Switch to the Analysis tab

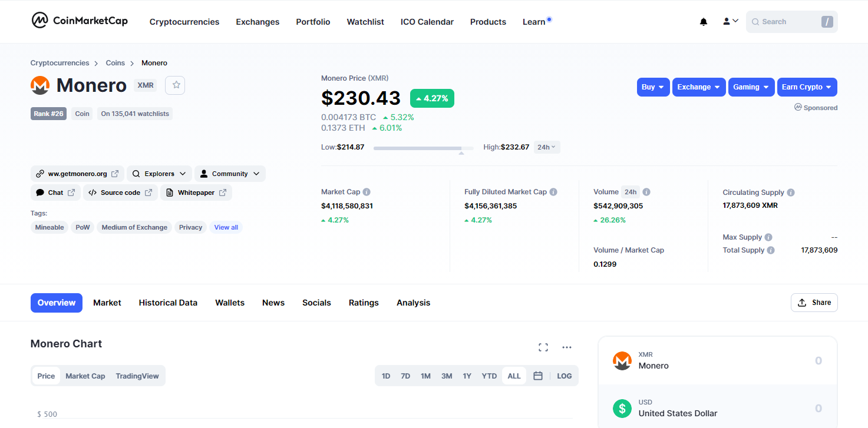[414, 303]
